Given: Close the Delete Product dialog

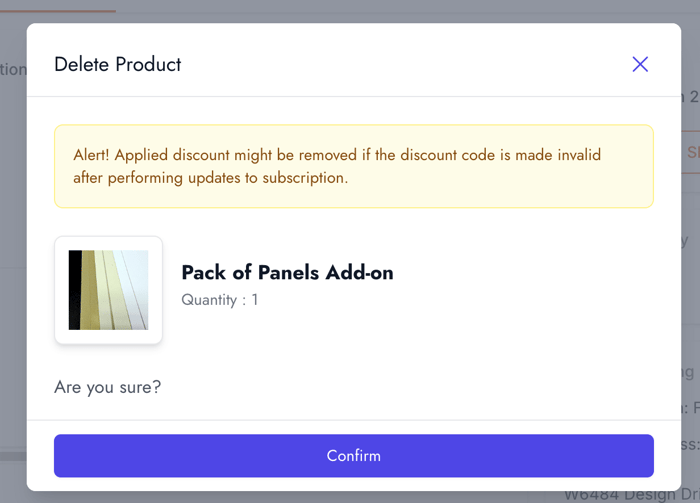Looking at the screenshot, I should click(640, 64).
